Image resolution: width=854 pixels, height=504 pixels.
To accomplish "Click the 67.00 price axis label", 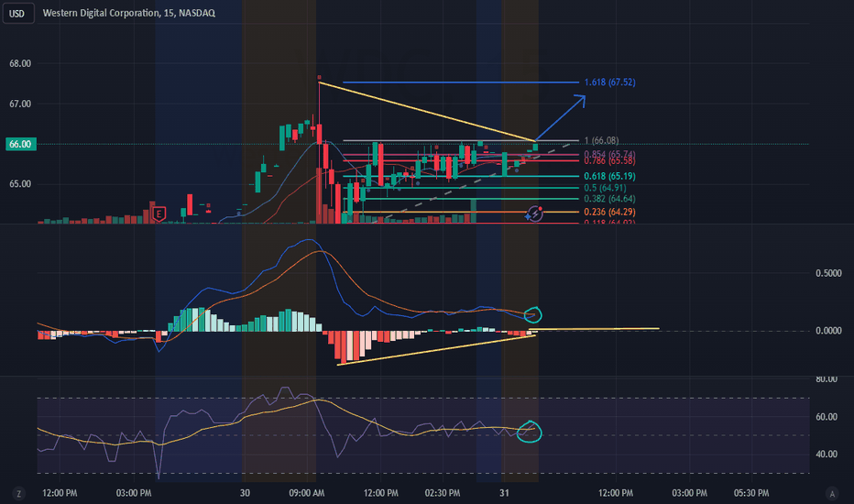I will click(x=20, y=104).
